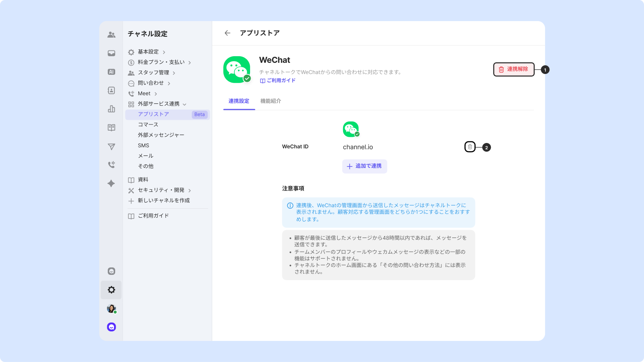Screen dimensions: 644x362
Task: Click the blue info icon in the notice
Action: [290, 205]
